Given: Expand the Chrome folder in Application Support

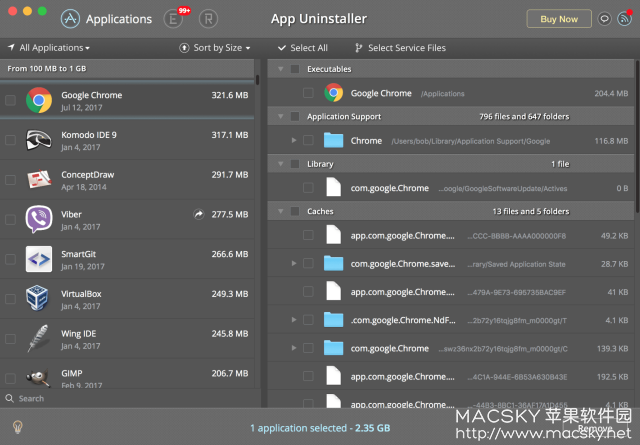Looking at the screenshot, I should coord(294,140).
